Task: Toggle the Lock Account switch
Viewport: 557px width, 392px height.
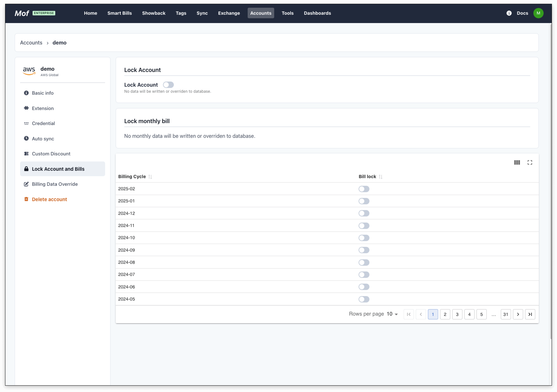Action: coord(168,85)
